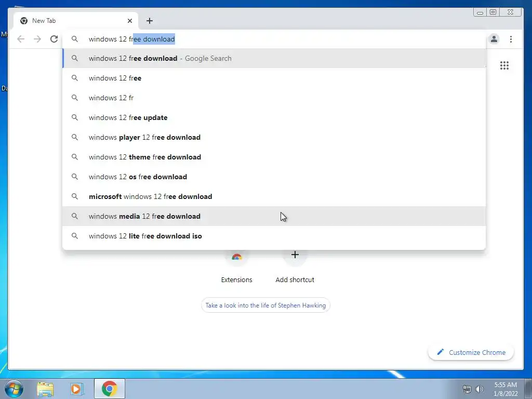Go forward with the forward arrow
Viewport: 532px width, 399px height.
(37, 39)
